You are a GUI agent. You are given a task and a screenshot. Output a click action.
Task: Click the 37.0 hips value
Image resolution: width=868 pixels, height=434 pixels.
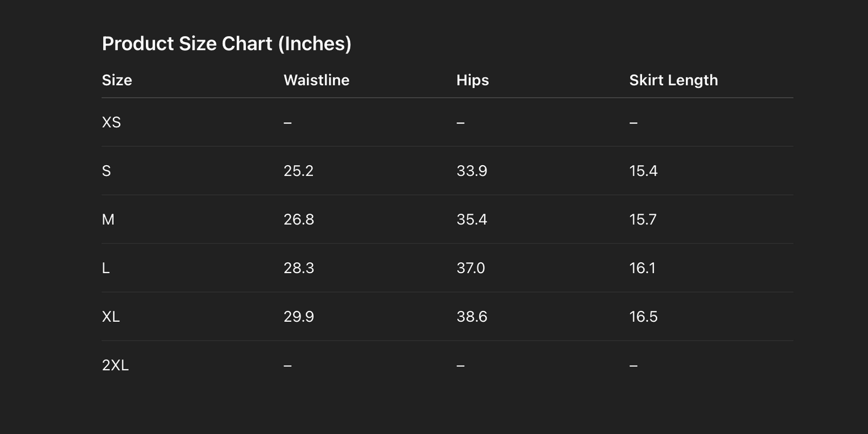(470, 268)
